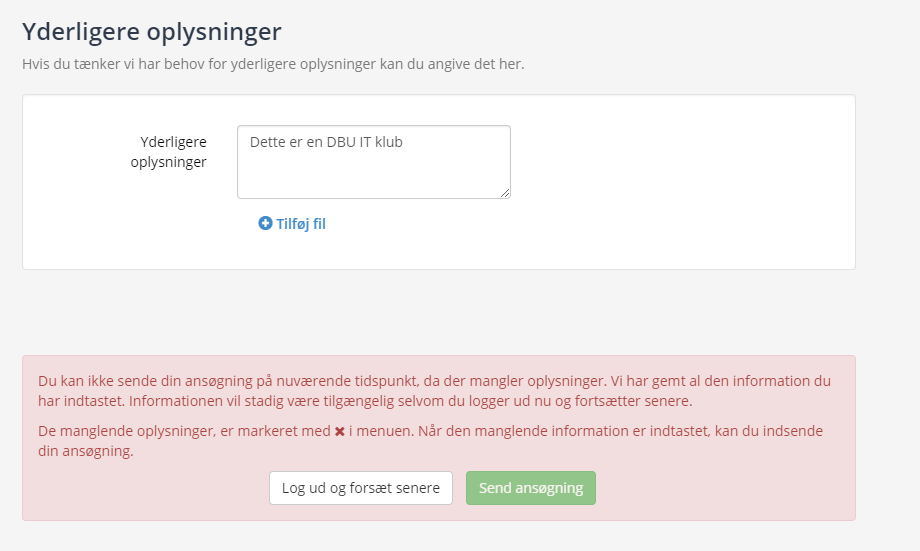Submit with the Send ansøgning button
The height and width of the screenshot is (551, 920).
pos(531,488)
